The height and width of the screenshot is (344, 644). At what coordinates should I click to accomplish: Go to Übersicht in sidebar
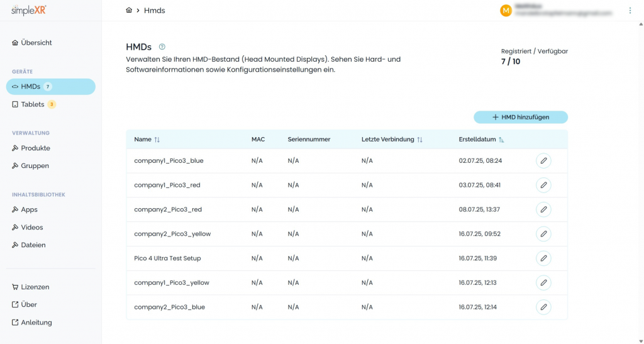pos(36,43)
